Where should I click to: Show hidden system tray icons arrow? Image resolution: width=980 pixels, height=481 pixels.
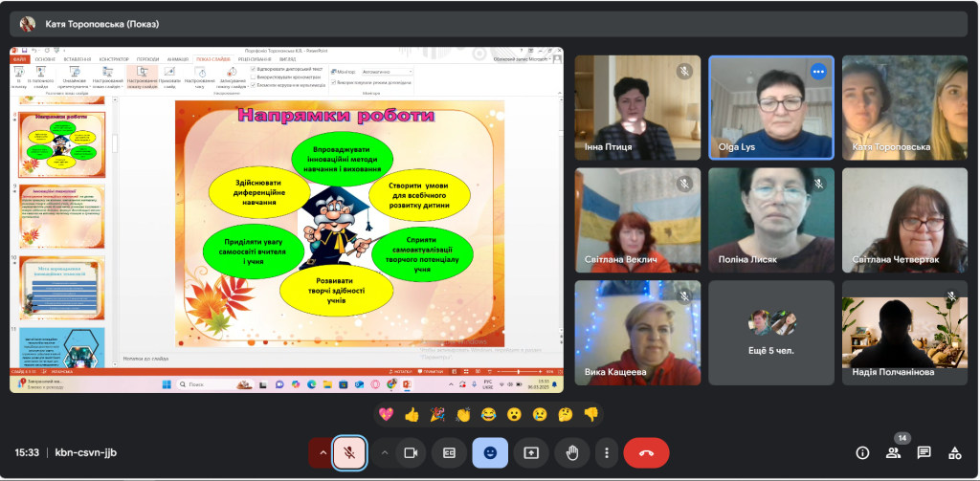click(x=450, y=384)
